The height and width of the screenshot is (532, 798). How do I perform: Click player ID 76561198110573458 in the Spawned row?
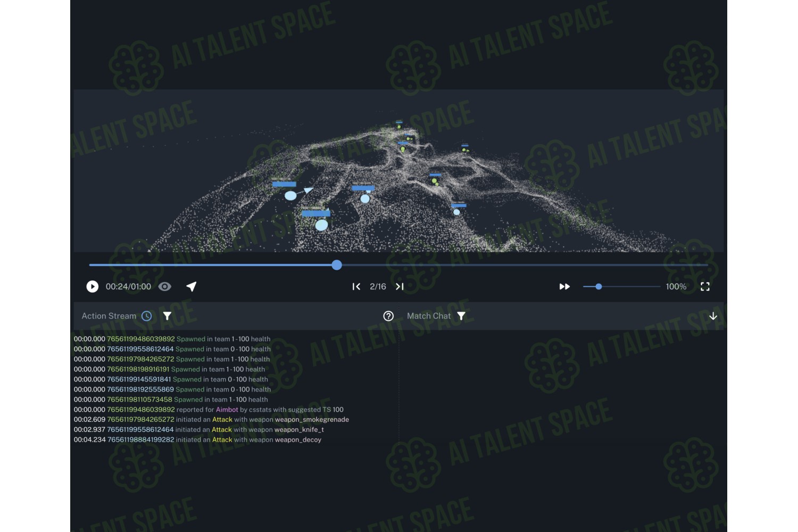[140, 400]
